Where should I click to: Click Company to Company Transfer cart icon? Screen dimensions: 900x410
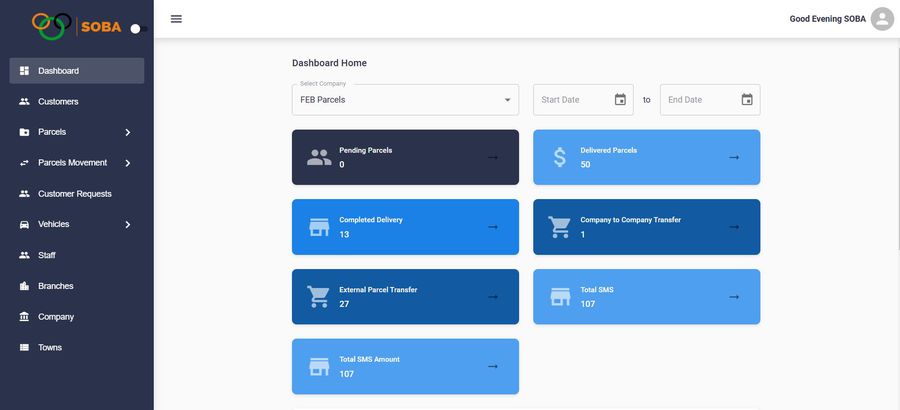(559, 227)
